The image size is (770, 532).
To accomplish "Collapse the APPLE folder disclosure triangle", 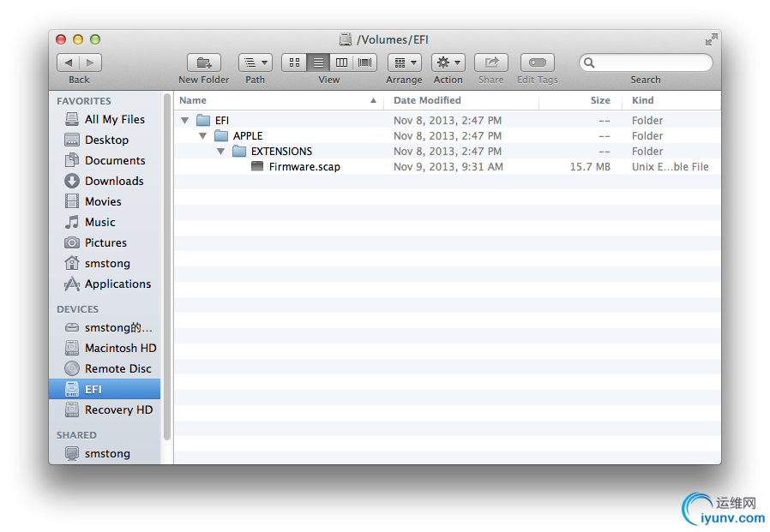I will coord(203,136).
